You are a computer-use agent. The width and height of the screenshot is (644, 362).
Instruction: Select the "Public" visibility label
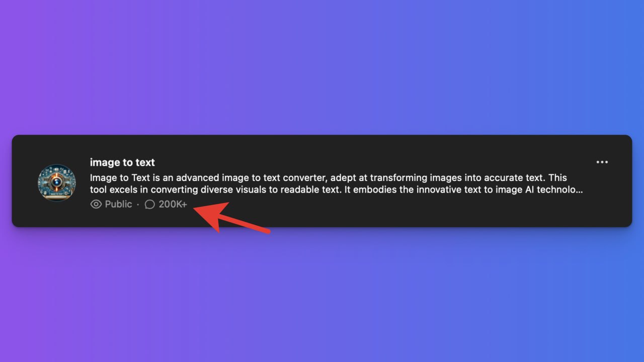[118, 204]
